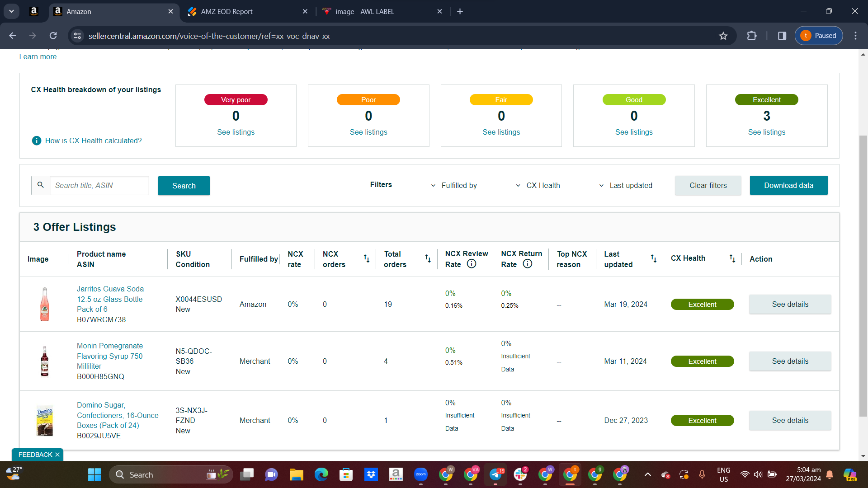Screen dimensions: 868x488
Task: Bookmark this page with the star icon
Action: [x=723, y=36]
